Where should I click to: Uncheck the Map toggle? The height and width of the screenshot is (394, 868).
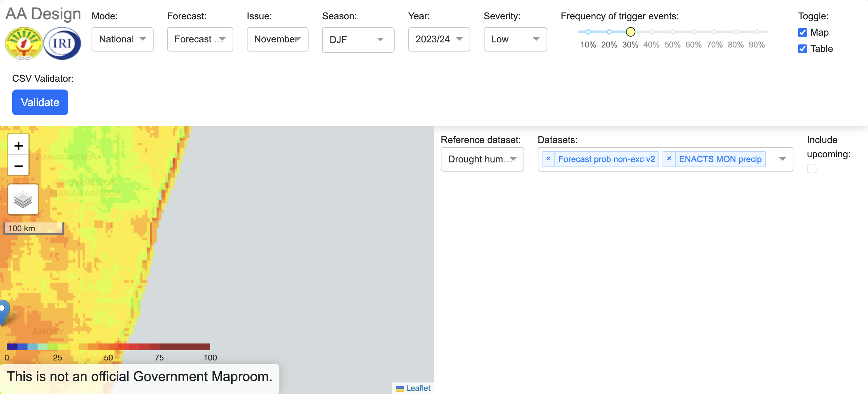pos(803,33)
